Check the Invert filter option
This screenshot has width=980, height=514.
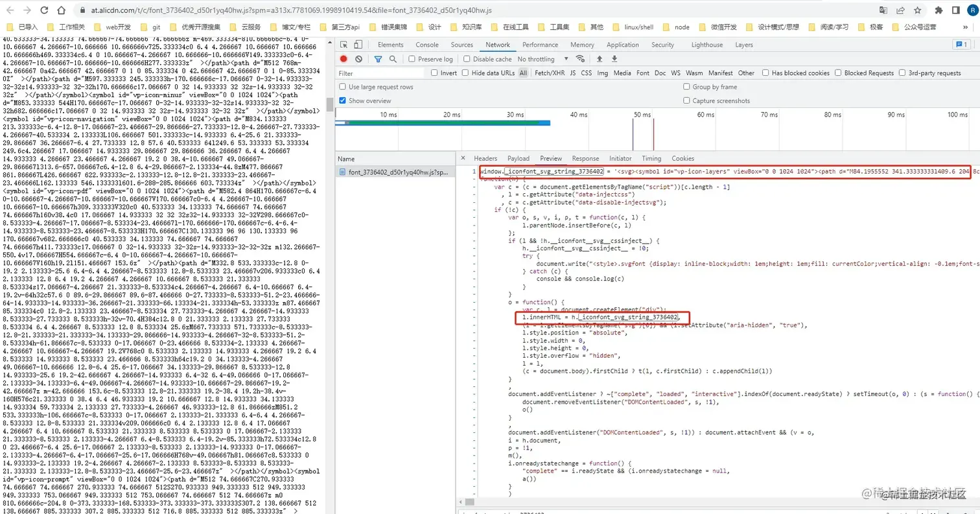(x=434, y=73)
